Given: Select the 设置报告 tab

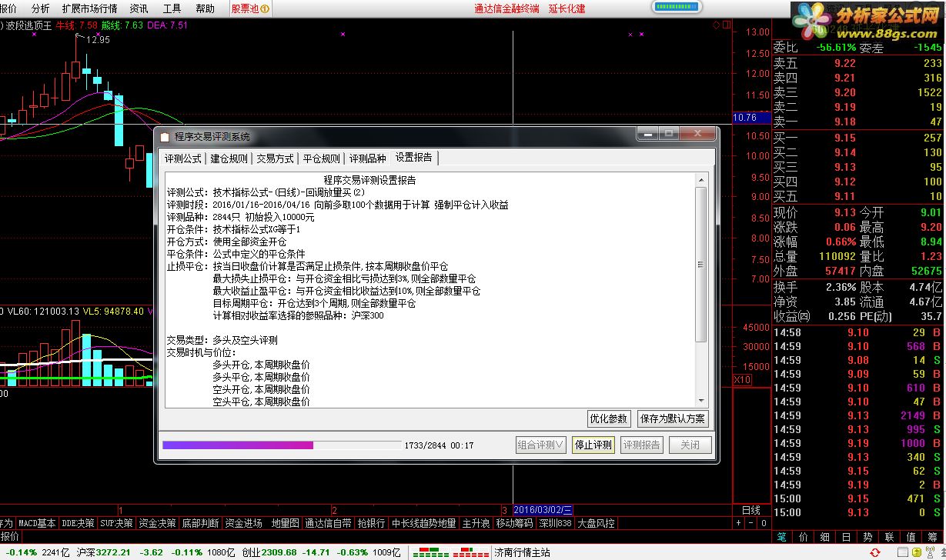Looking at the screenshot, I should (x=414, y=157).
